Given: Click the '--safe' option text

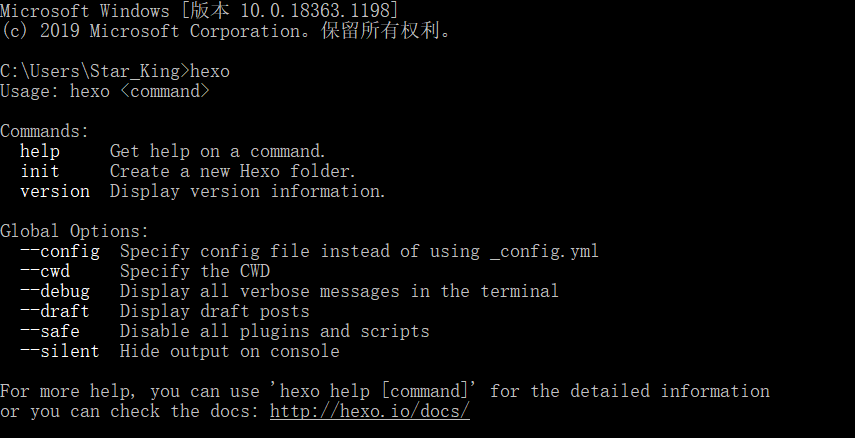Looking at the screenshot, I should point(49,331).
